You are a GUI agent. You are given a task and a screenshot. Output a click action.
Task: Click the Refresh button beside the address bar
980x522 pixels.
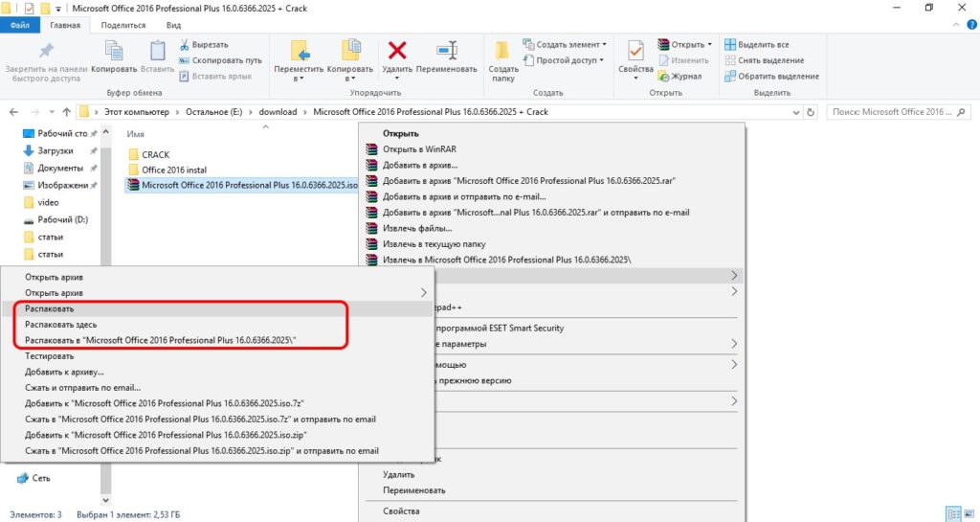(811, 112)
